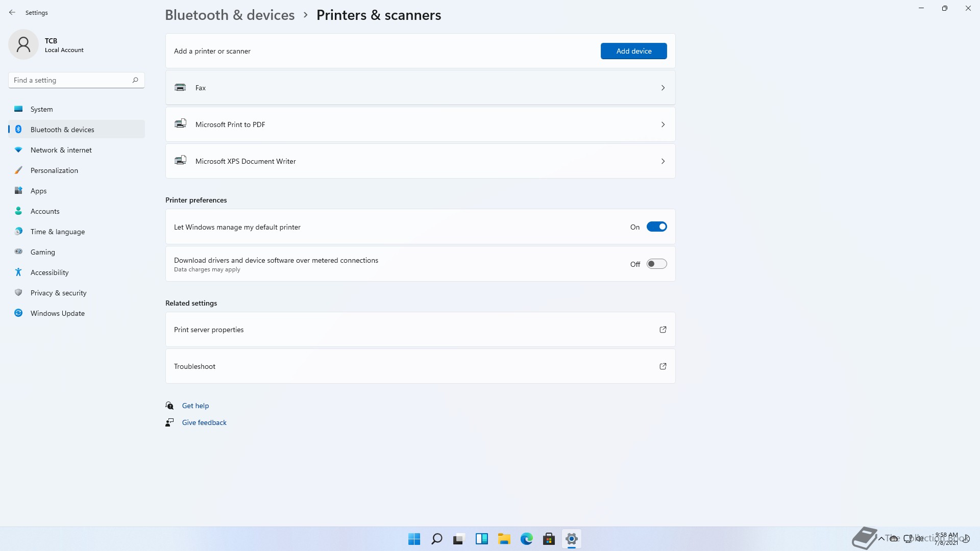
Task: Enable download drivers over metered connections
Action: [656, 264]
